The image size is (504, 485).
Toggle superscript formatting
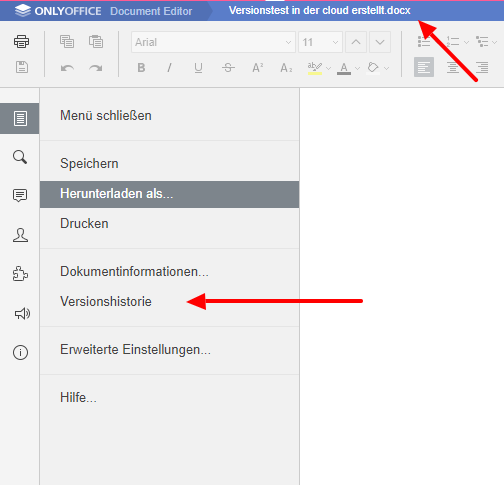257,68
